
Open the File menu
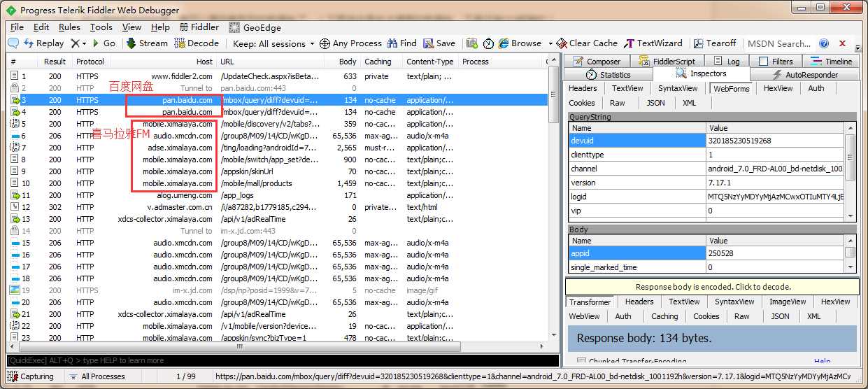pyautogui.click(x=17, y=27)
